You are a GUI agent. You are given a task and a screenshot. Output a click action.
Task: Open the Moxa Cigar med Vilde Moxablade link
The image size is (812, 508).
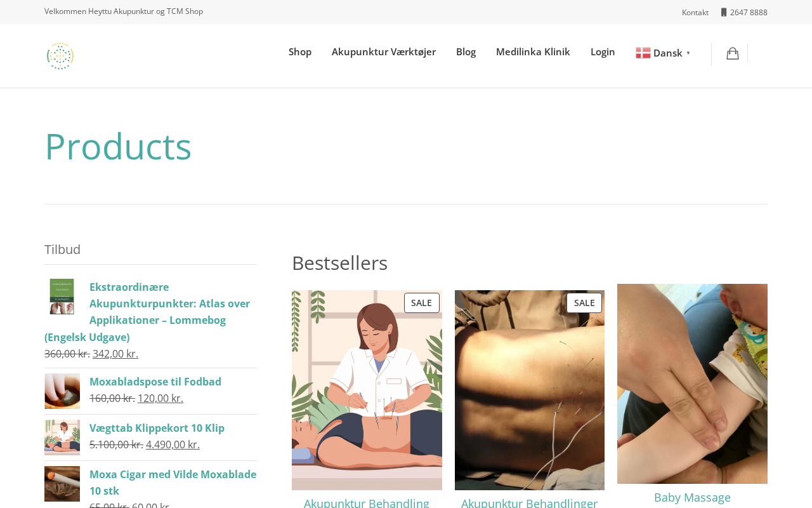coord(173,483)
